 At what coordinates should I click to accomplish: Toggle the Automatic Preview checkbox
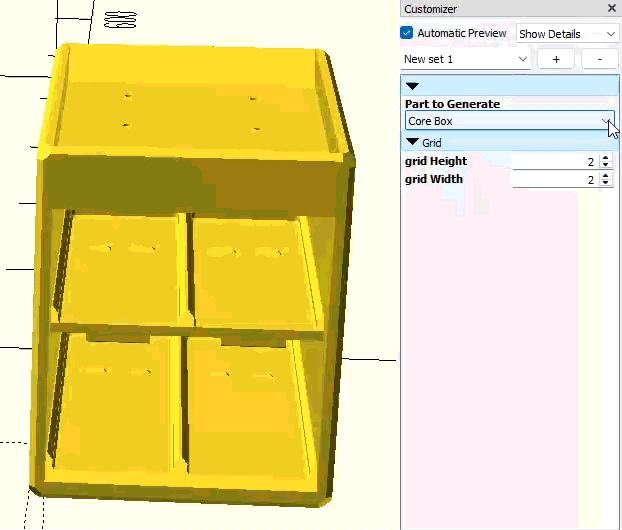[x=407, y=33]
